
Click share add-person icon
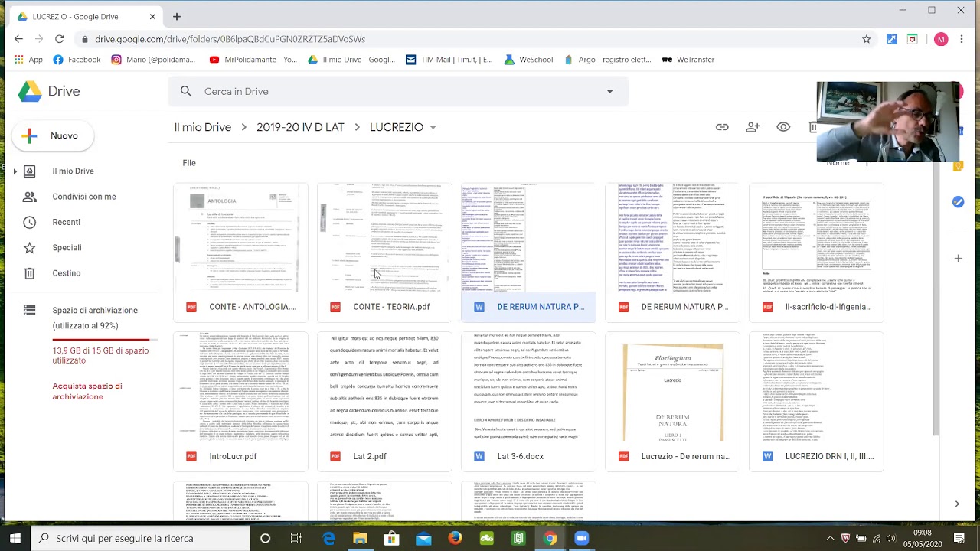tap(753, 127)
